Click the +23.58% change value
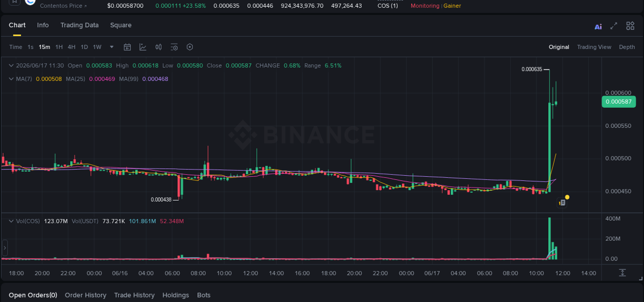The image size is (644, 302). (194, 6)
